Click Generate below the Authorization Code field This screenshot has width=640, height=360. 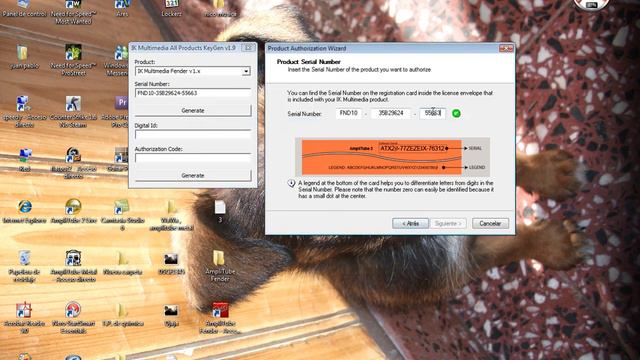coord(193,176)
